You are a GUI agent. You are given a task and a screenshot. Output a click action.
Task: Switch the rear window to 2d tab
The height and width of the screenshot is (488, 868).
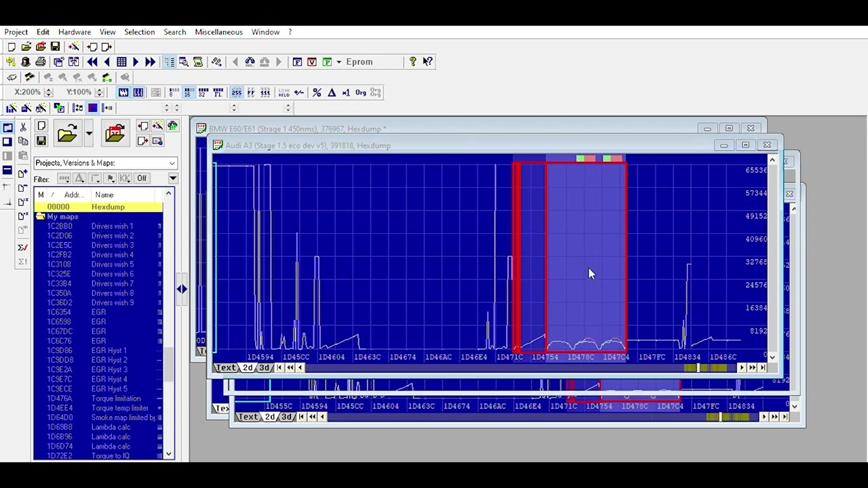click(x=269, y=417)
